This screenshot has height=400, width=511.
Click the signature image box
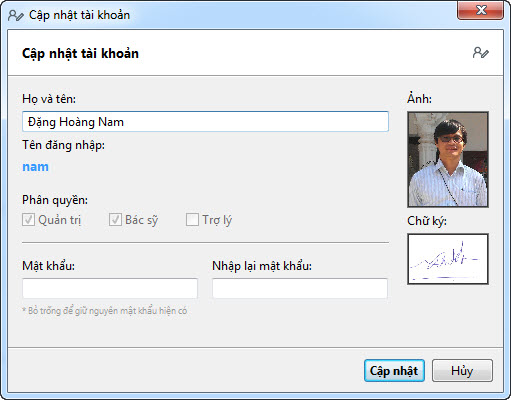pos(448,259)
